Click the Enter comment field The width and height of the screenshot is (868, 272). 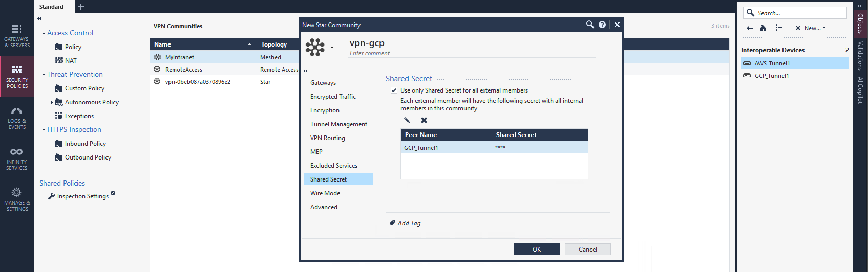(x=471, y=53)
